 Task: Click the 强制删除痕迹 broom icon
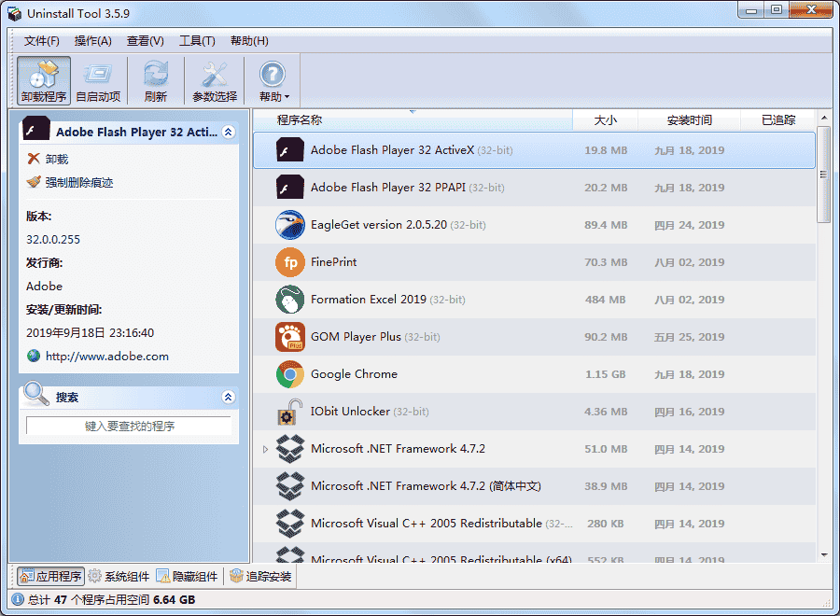tap(34, 182)
